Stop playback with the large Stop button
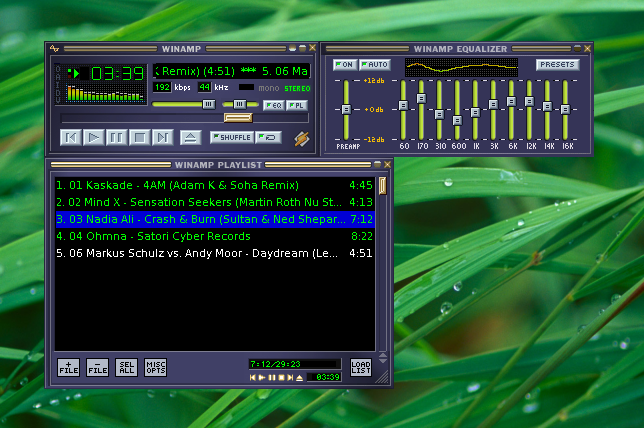 tap(139, 138)
